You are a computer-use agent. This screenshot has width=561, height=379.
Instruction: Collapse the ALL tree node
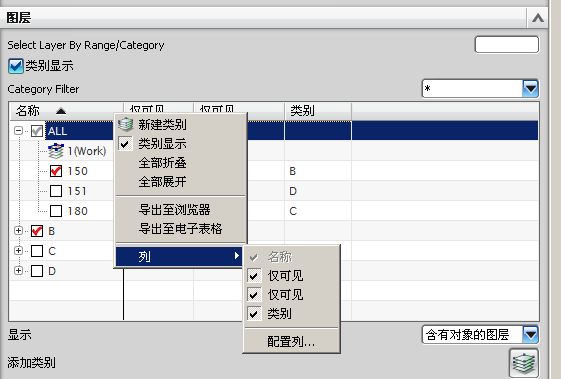(18, 131)
